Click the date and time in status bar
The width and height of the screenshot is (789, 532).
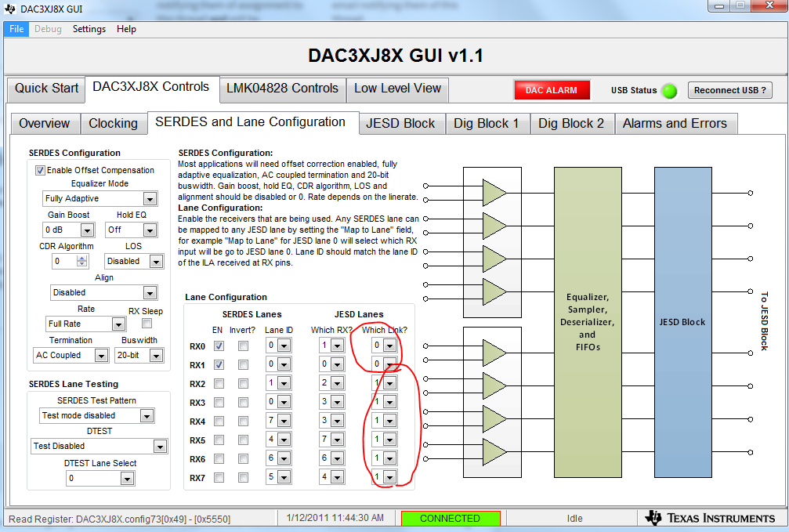[x=335, y=518]
